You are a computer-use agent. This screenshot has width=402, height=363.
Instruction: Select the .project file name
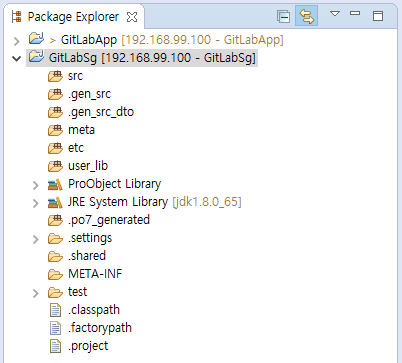point(88,346)
